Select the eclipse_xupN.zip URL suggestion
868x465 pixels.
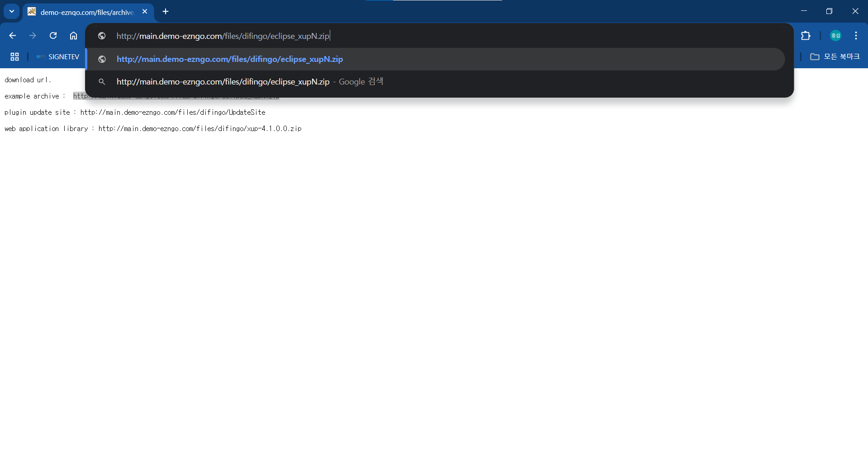[x=230, y=59]
